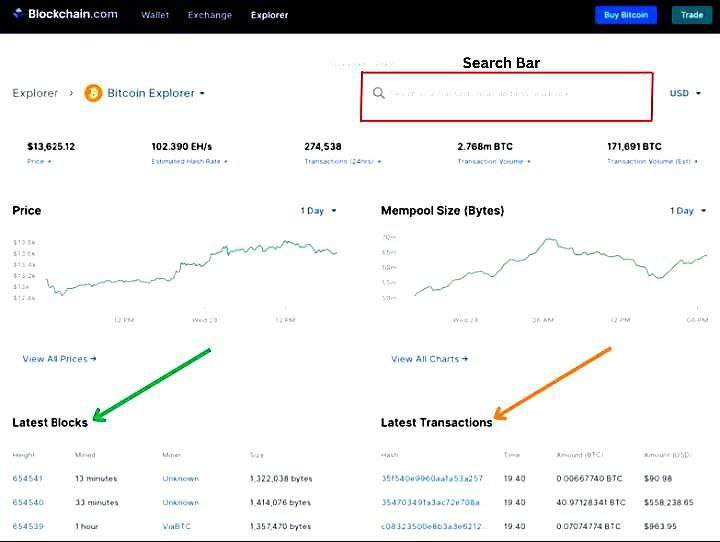Image resolution: width=720 pixels, height=542 pixels.
Task: Focus the explorer search input field
Action: [510, 94]
